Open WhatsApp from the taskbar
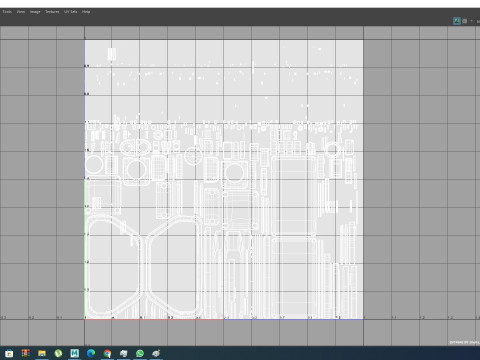The width and height of the screenshot is (480, 360). 140,353
